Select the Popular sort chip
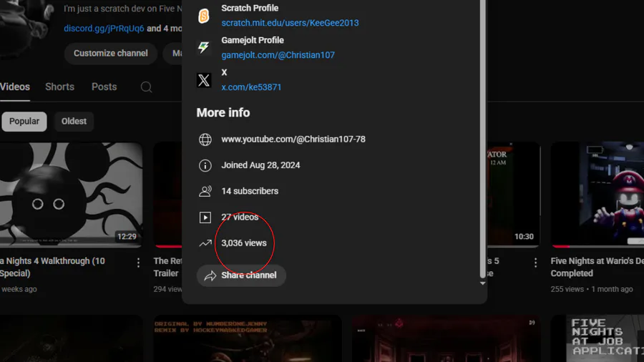 pos(24,122)
